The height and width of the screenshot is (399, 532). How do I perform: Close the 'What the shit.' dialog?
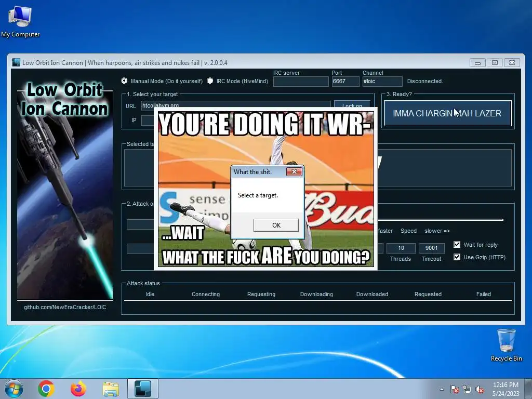[x=294, y=171]
